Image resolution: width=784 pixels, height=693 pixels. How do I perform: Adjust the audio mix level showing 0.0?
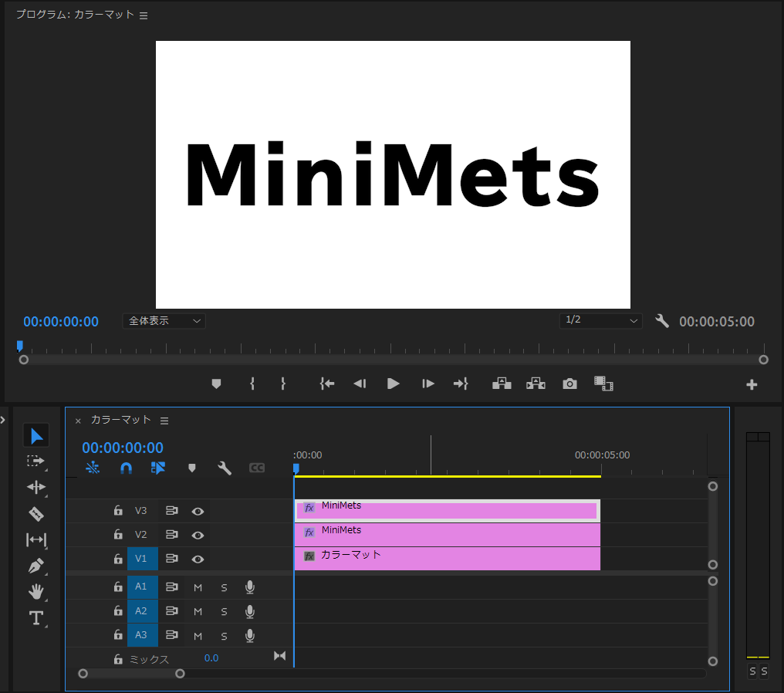[x=211, y=657]
